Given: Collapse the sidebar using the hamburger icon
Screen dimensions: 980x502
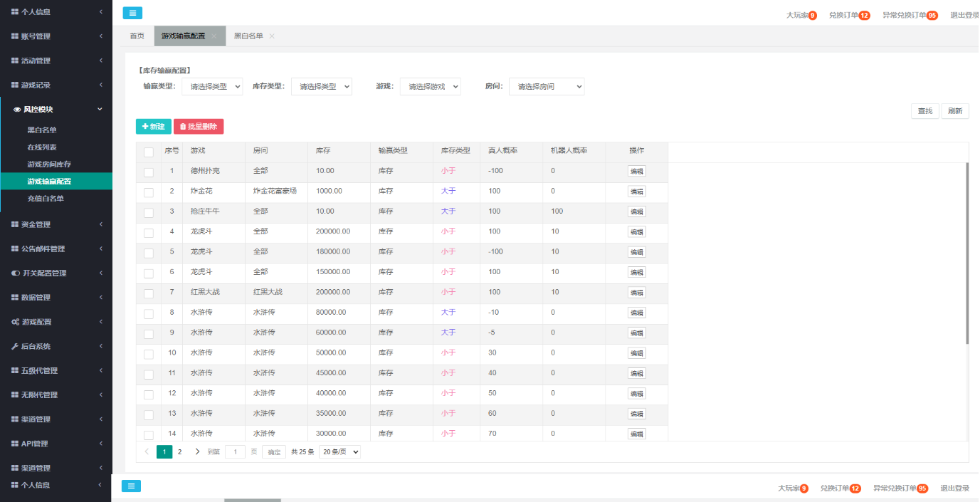Looking at the screenshot, I should (132, 13).
